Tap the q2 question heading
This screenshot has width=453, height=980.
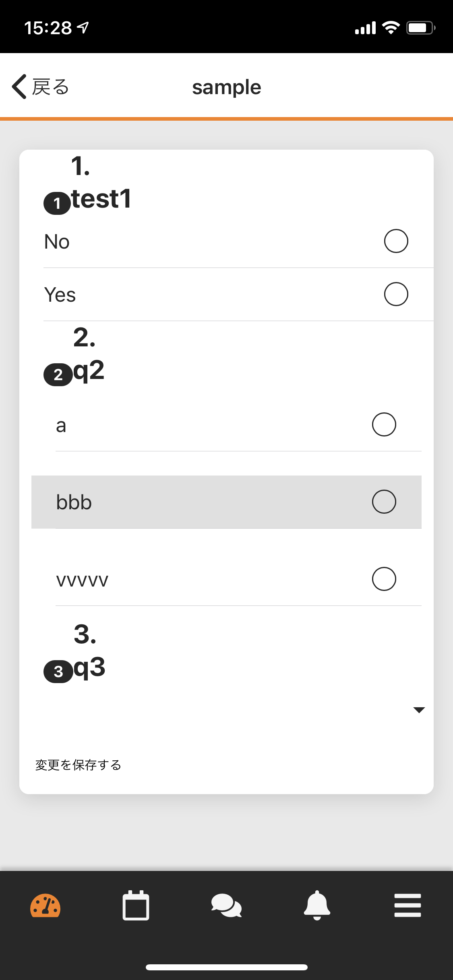89,371
